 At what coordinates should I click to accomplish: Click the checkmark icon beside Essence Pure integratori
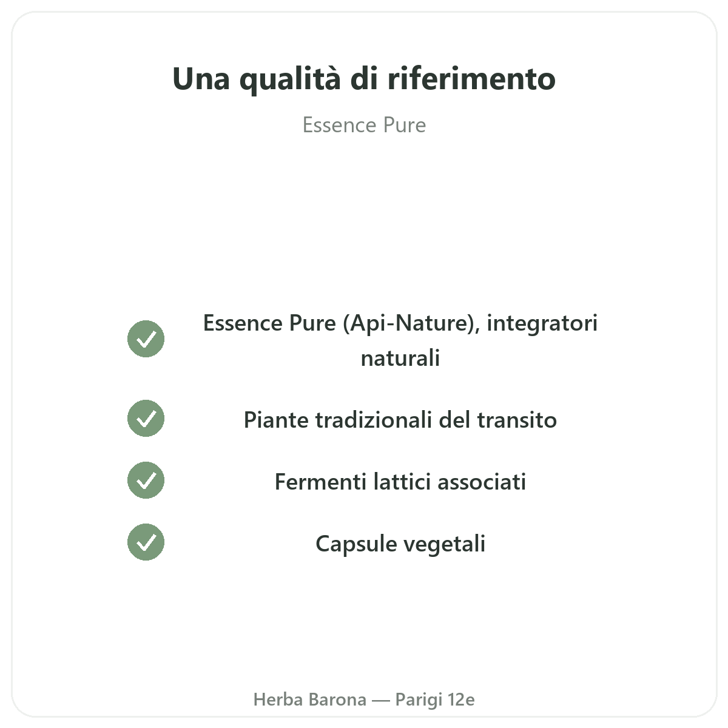tap(146, 339)
